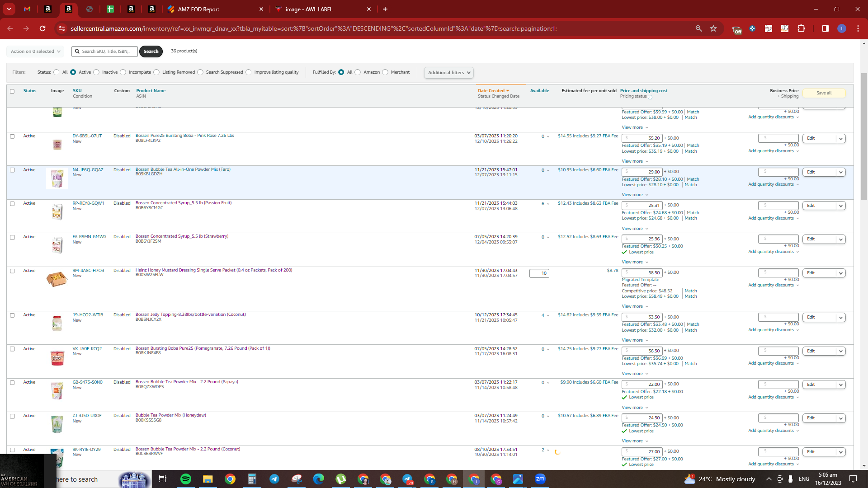Bookmark this page with the star icon
The width and height of the screenshot is (868, 488).
(713, 28)
